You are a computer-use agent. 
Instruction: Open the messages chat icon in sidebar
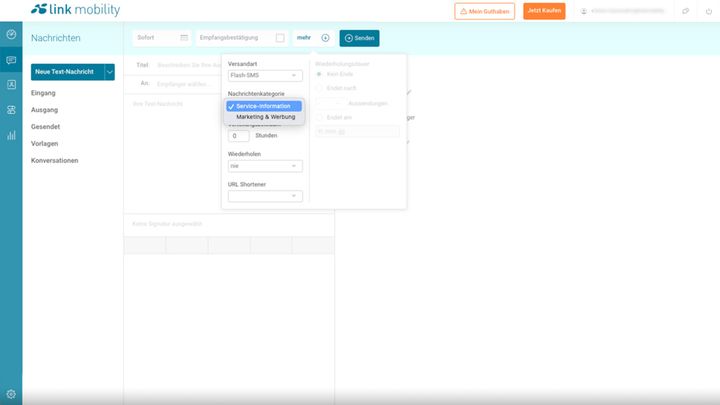click(11, 60)
